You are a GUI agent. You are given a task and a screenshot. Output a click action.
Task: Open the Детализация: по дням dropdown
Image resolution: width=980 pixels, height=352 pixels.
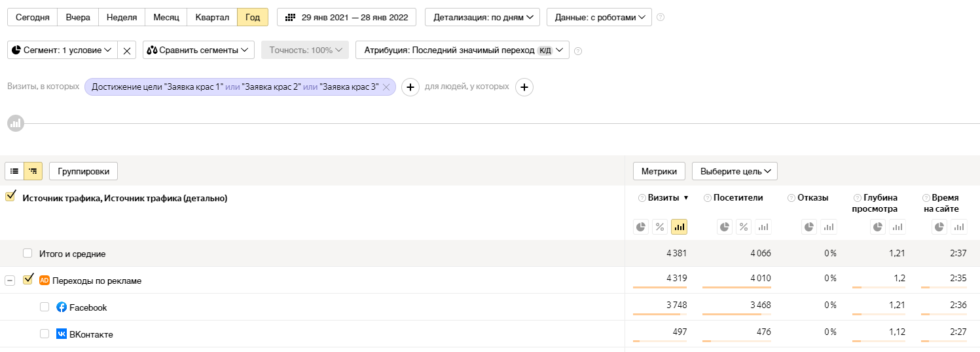[482, 17]
